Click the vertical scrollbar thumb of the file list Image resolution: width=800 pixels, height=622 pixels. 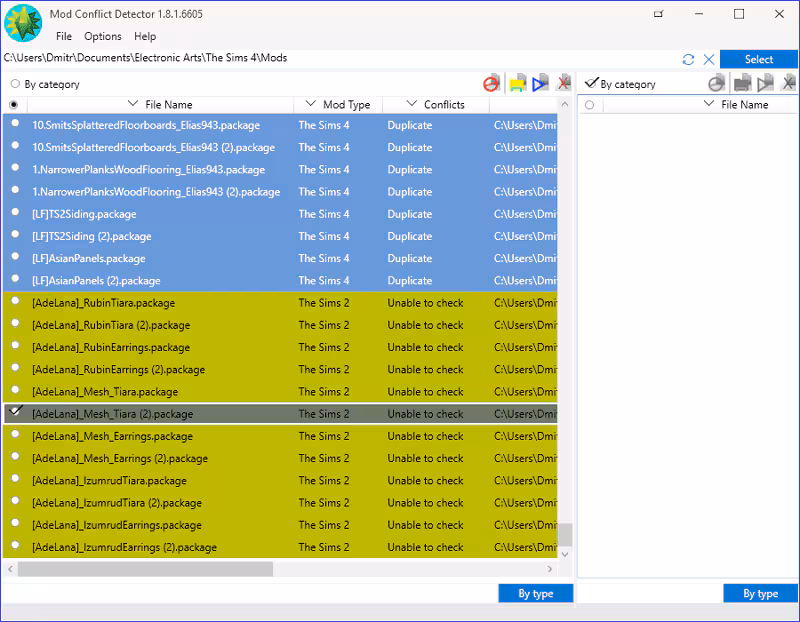tap(565, 535)
